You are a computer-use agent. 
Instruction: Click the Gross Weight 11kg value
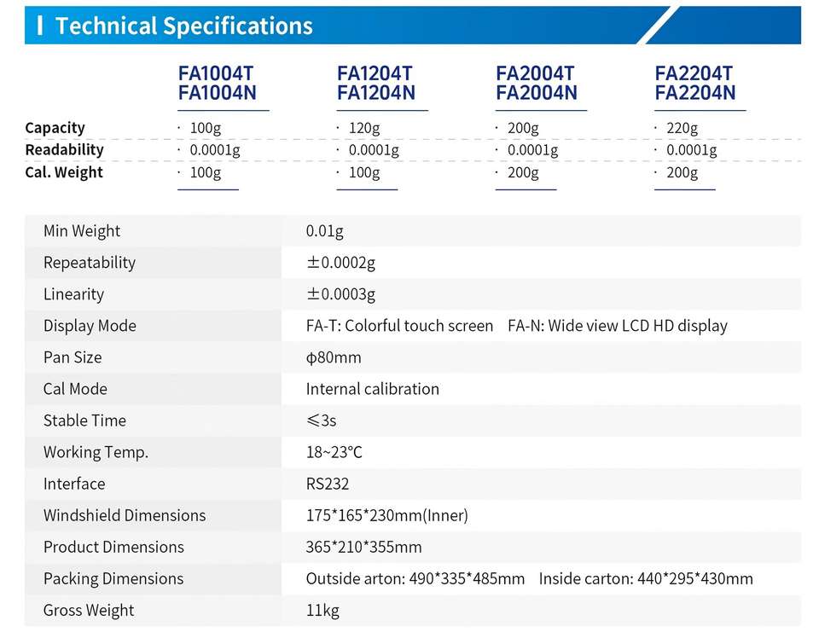pos(322,611)
